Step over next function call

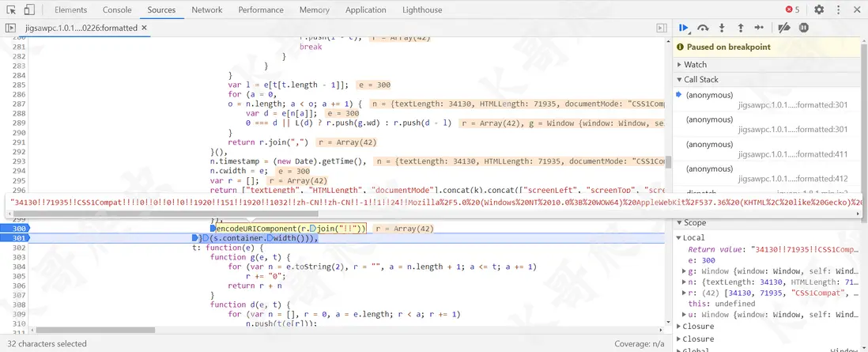pyautogui.click(x=703, y=28)
